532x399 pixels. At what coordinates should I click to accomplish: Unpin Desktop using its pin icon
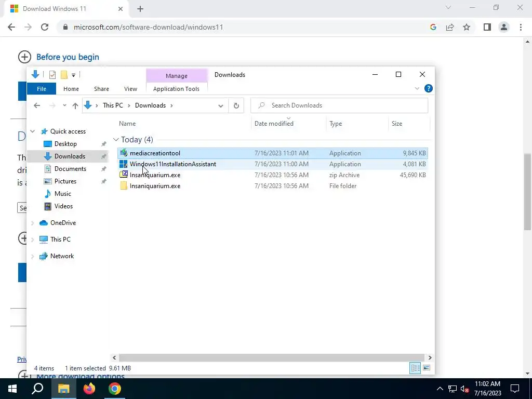click(104, 144)
